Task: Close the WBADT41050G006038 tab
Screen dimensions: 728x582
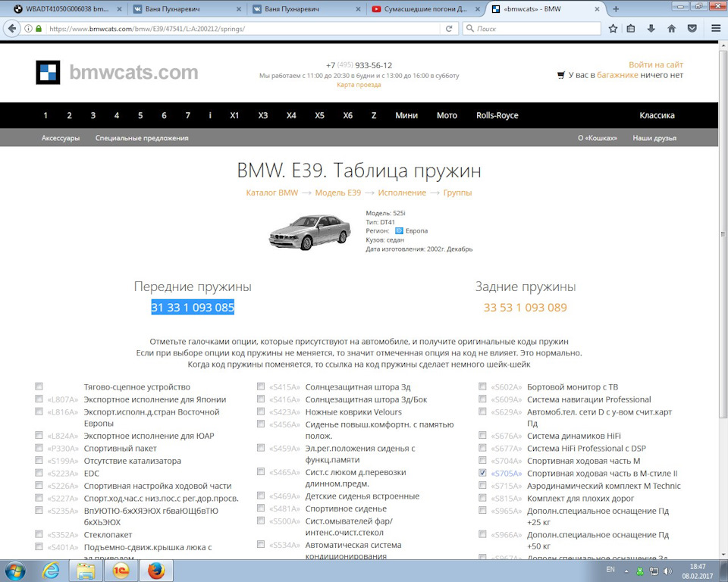Action: [x=119, y=9]
